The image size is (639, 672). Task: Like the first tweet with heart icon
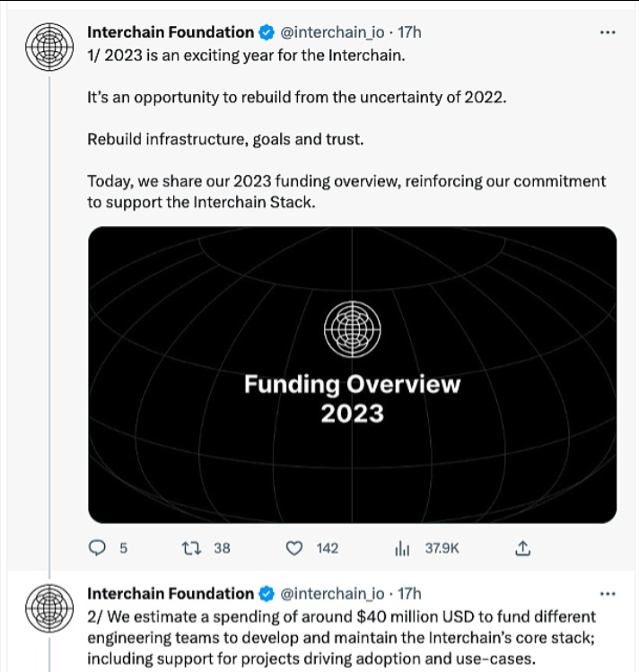293,547
